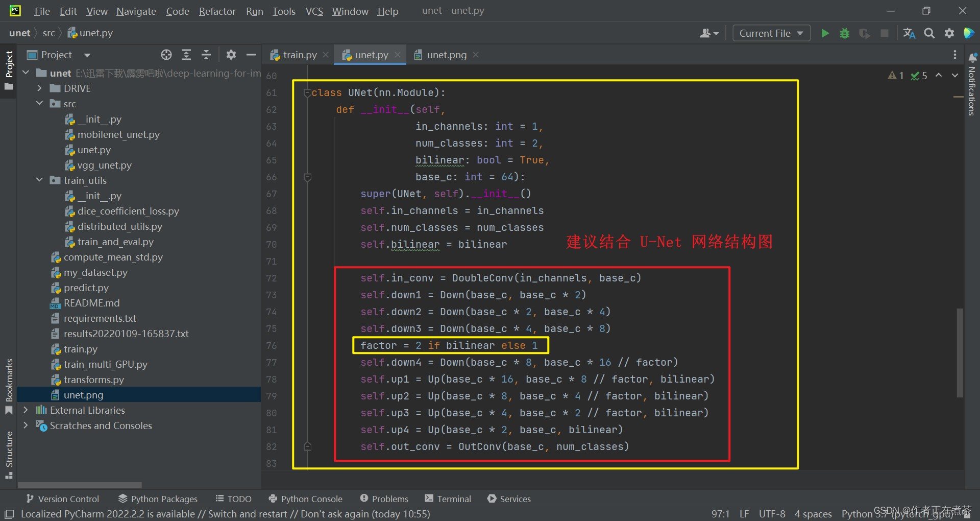
Task: Close the train.py editor tab
Action: pyautogui.click(x=326, y=55)
